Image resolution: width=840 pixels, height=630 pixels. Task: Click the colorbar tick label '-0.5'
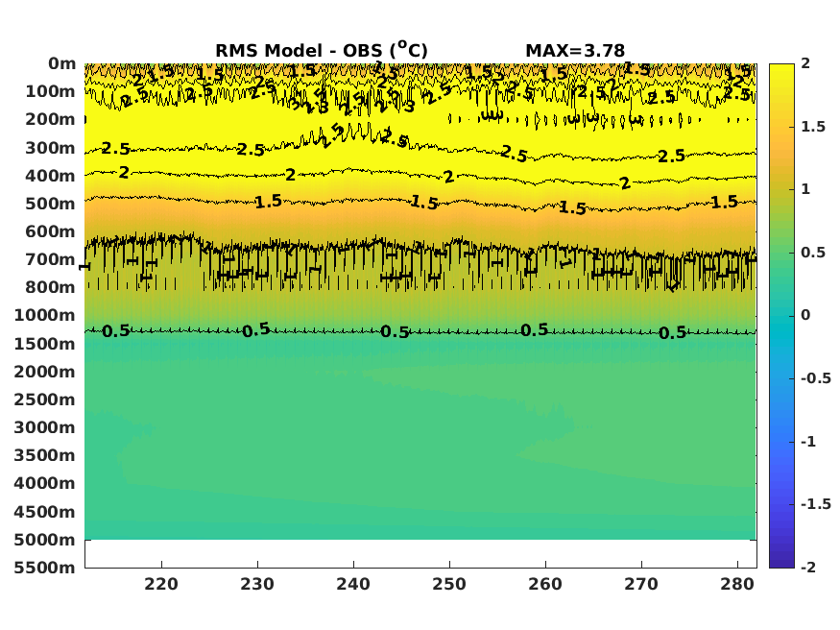[x=816, y=378]
